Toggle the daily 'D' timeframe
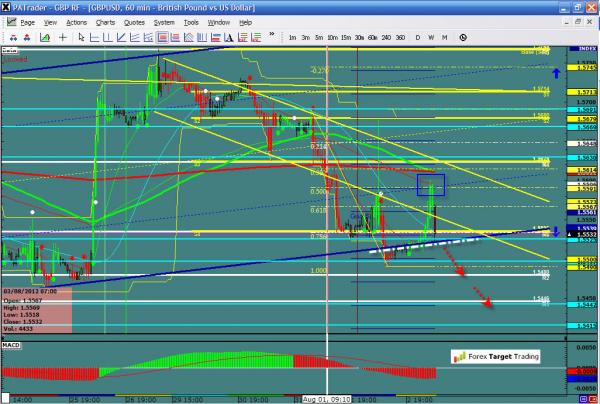The image size is (600, 404). pyautogui.click(x=418, y=37)
